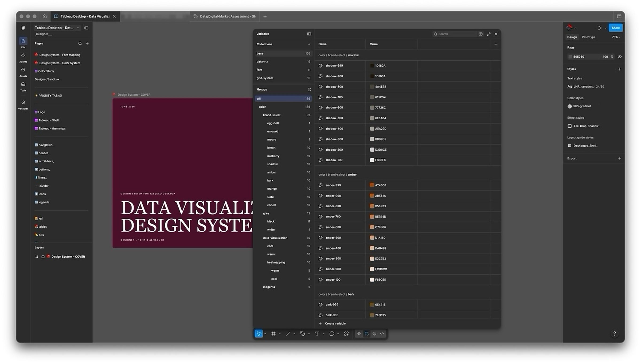Click the Figma main menu logo
641x364 pixels.
(x=23, y=28)
